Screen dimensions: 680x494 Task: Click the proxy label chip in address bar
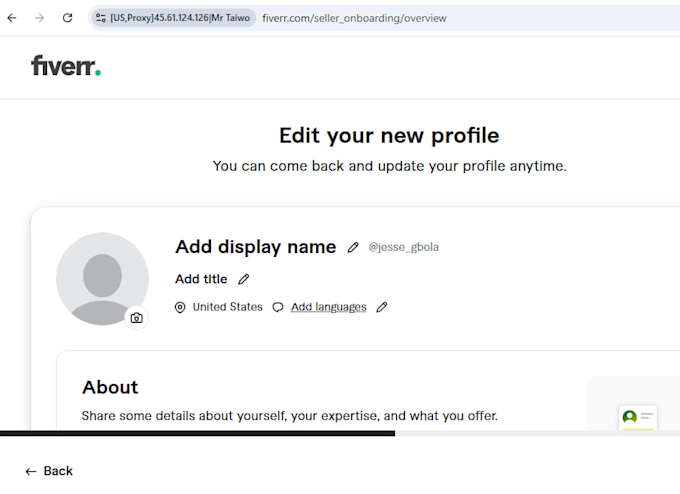click(173, 18)
